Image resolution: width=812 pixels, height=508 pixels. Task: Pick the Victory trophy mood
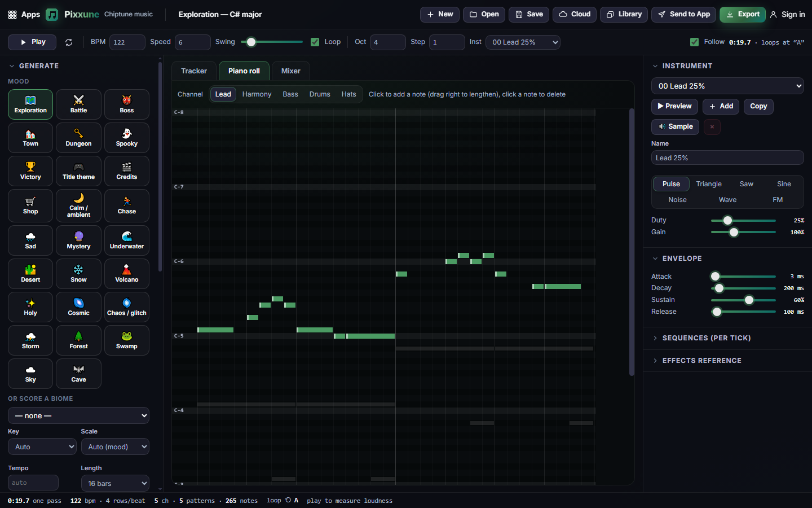(30, 171)
